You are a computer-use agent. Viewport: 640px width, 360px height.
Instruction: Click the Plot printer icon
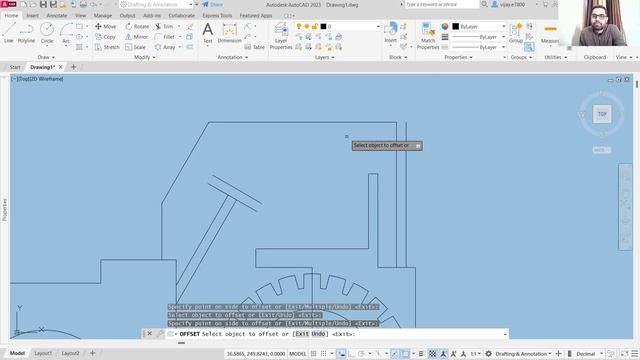83,4
